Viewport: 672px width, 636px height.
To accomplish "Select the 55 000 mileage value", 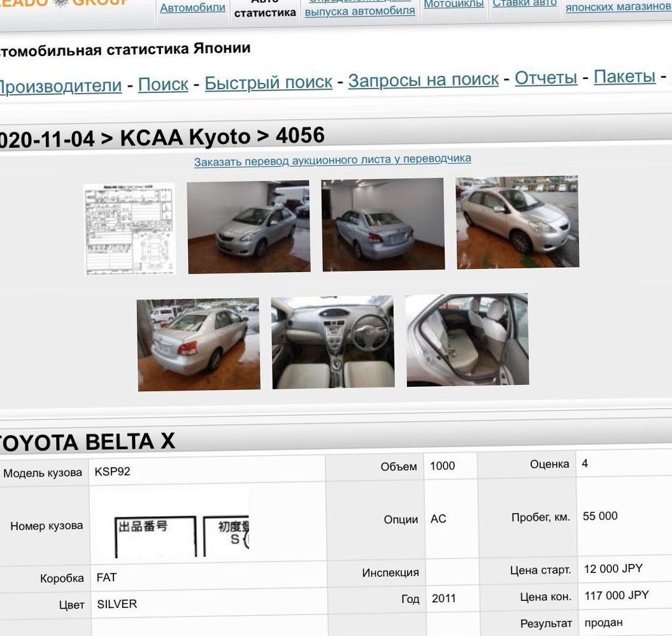I will tap(600, 516).
